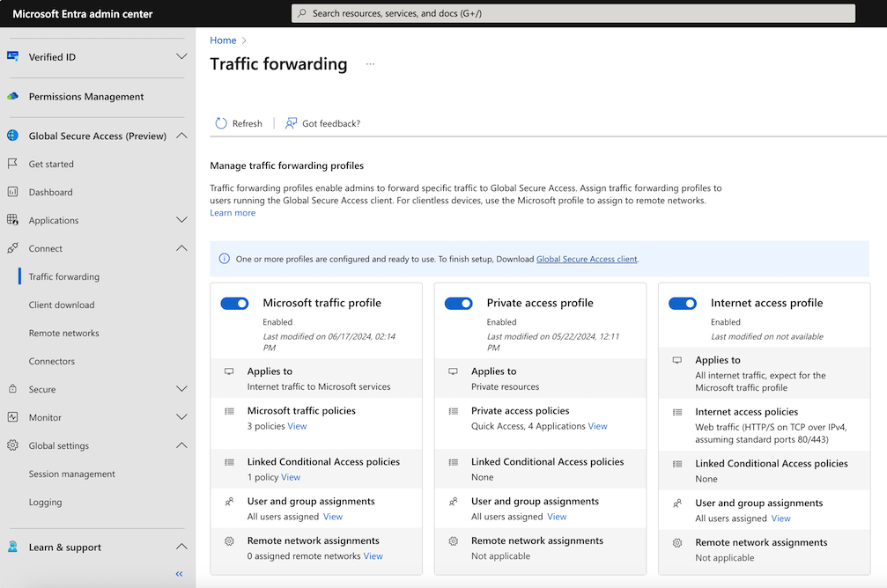The width and height of the screenshot is (887, 588).
Task: Click the Dashboard chart icon
Action: click(x=12, y=192)
